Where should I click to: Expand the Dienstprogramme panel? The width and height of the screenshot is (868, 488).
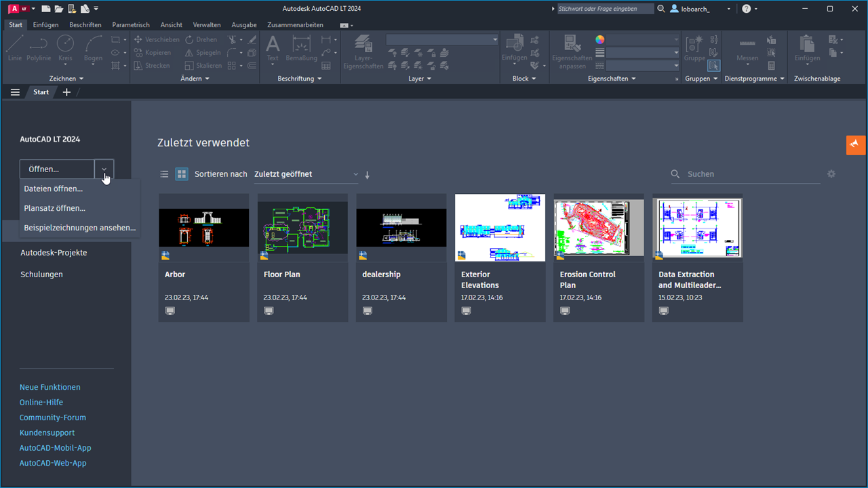(x=754, y=79)
